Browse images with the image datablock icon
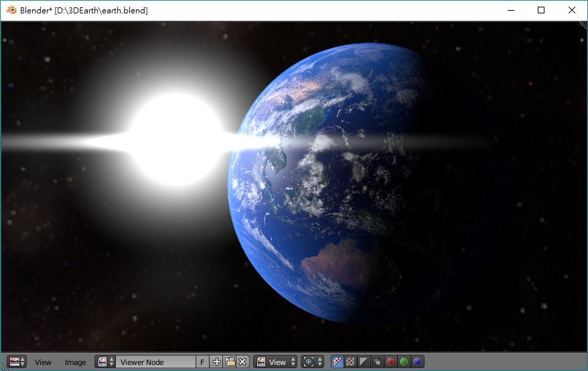 105,362
